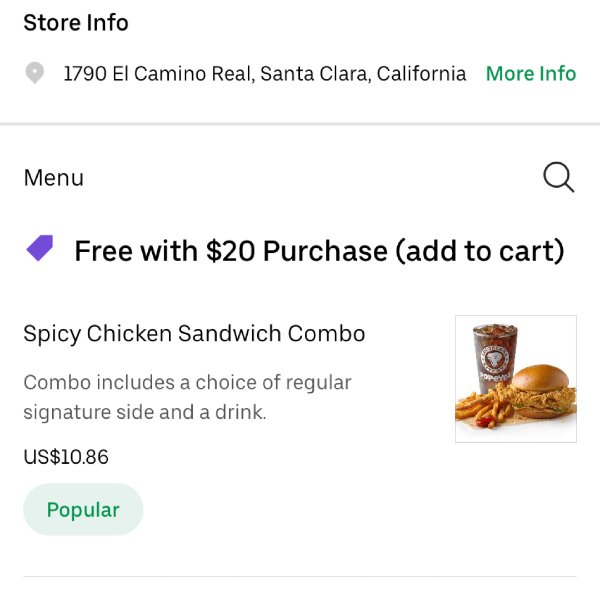Tap the combo description text

[x=188, y=397]
